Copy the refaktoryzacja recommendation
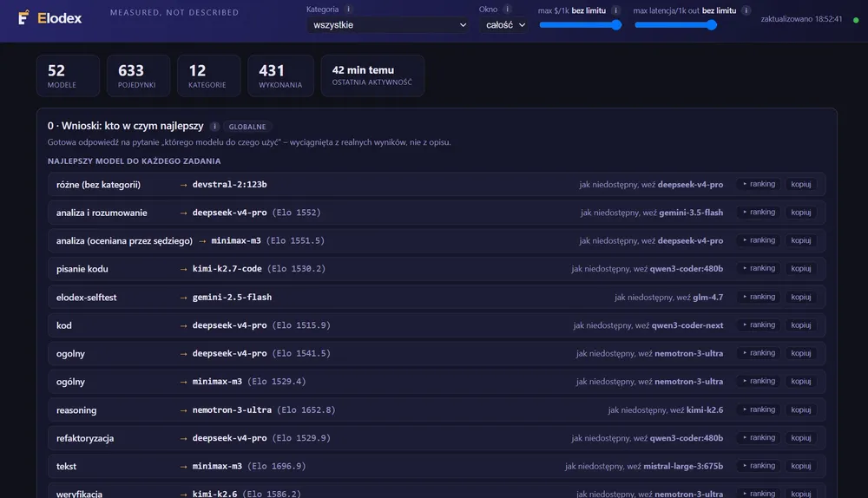868x498 pixels. coord(800,437)
